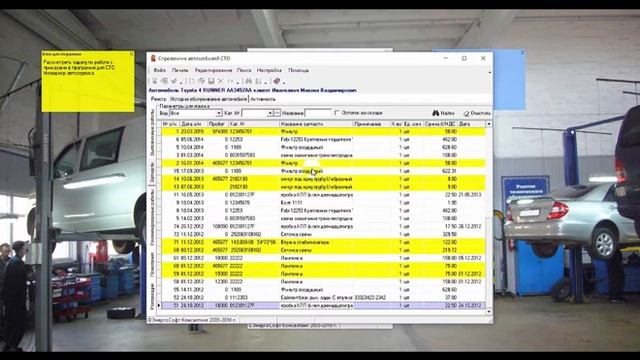The width and height of the screenshot is (640, 360).
Task: Open the 'Помощь' menu
Action: pos(298,70)
